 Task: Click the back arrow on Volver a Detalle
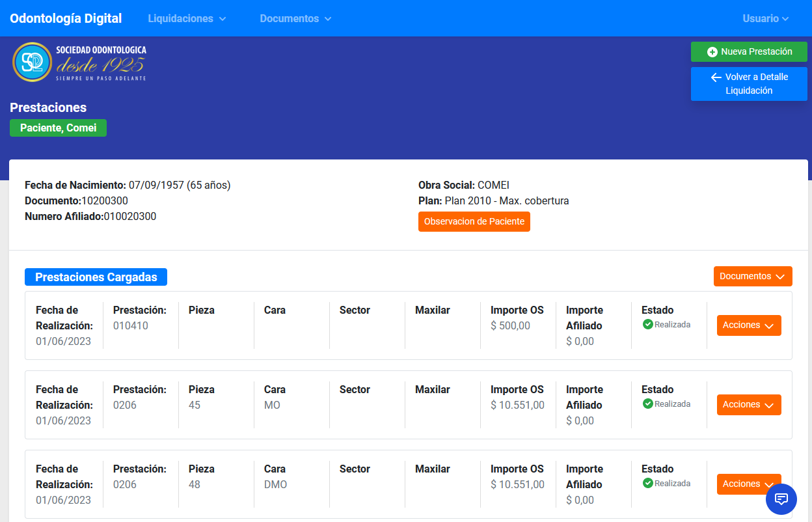[716, 77]
